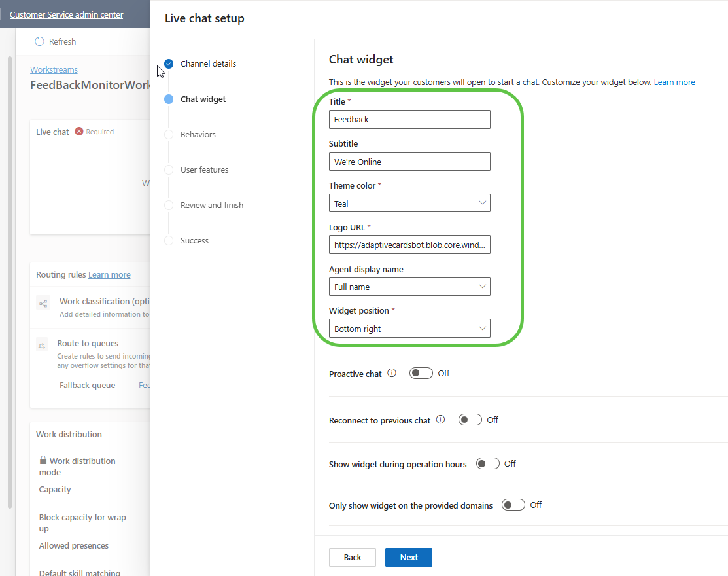This screenshot has width=728, height=576.
Task: Enable the Proactive chat toggle
Action: [x=421, y=373]
